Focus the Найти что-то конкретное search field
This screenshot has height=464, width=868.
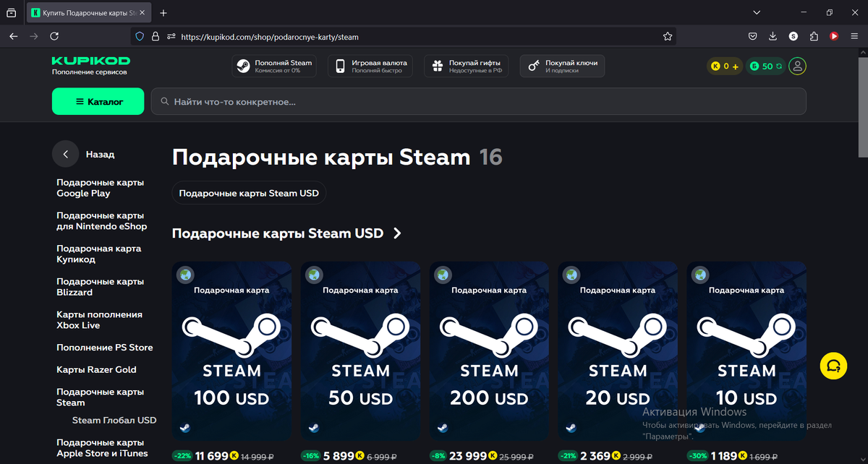(x=478, y=102)
